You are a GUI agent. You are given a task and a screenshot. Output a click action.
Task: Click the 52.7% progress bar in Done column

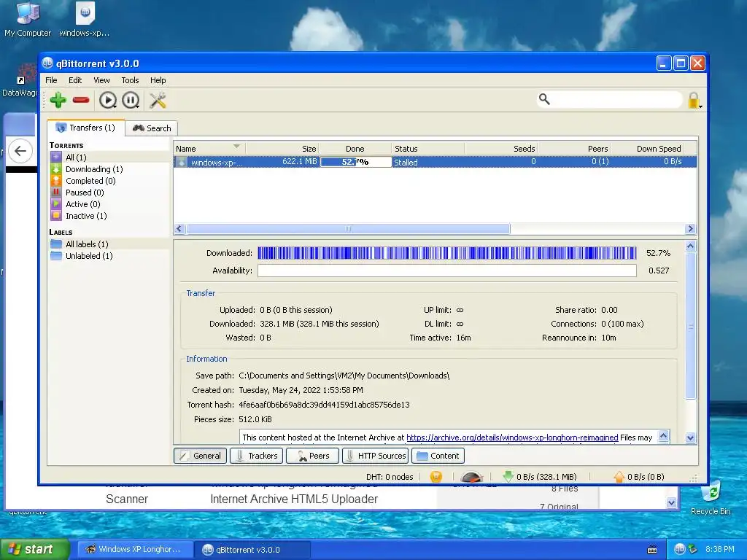[355, 162]
